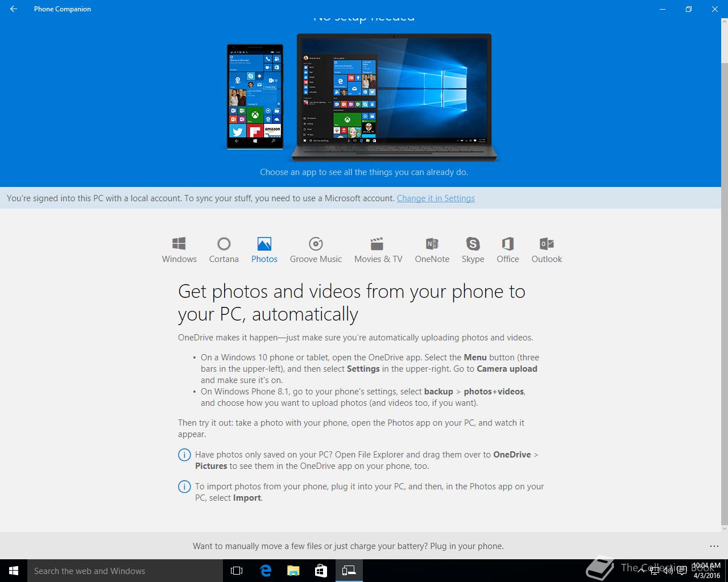Click the Windows tab label
This screenshot has width=728, height=582.
179,259
